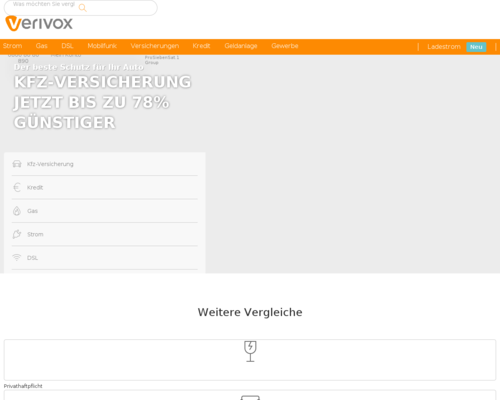Viewport: 500px width, 400px height.
Task: Click the 'ProSiebenSat.1 Group' text
Action: click(x=162, y=60)
